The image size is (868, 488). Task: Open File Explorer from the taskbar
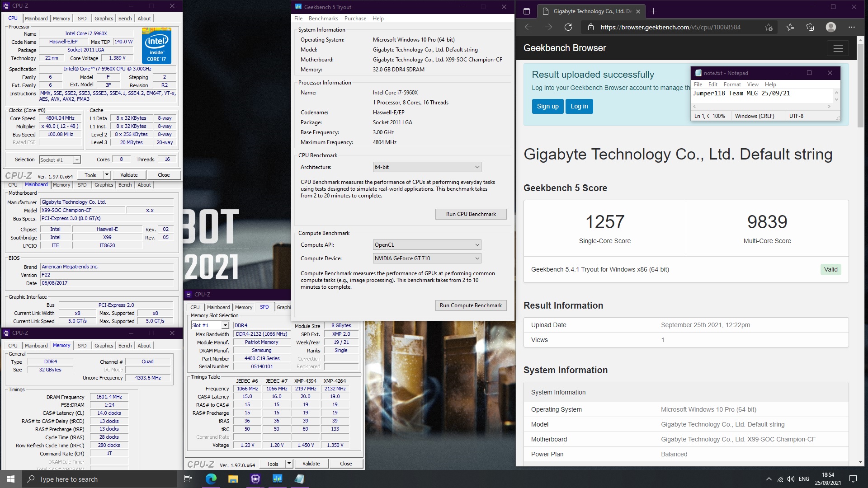[233, 479]
